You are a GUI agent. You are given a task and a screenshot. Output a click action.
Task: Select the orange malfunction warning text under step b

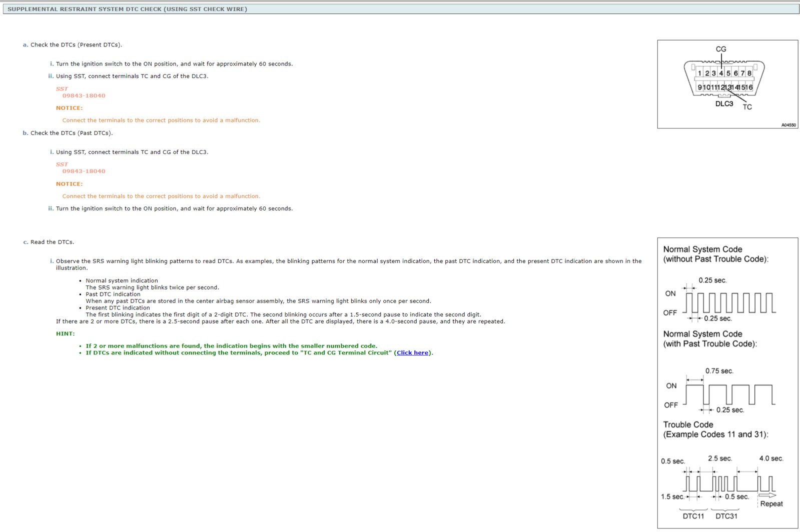point(161,196)
